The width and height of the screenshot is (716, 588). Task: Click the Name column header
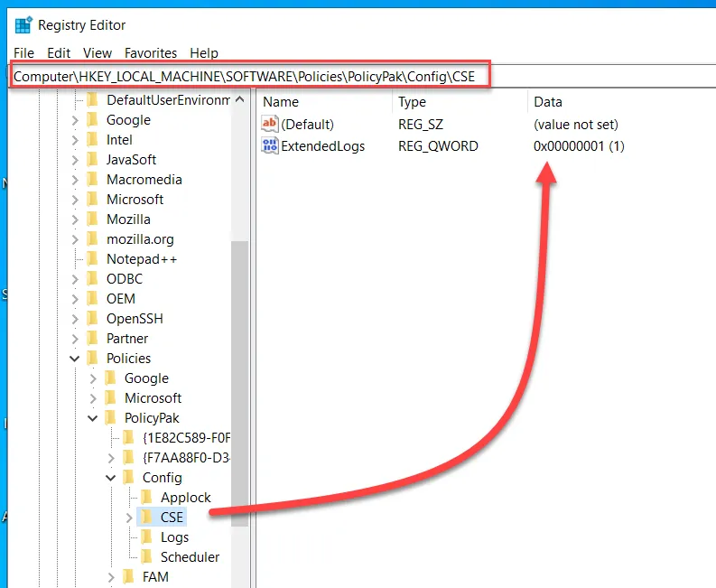point(281,102)
